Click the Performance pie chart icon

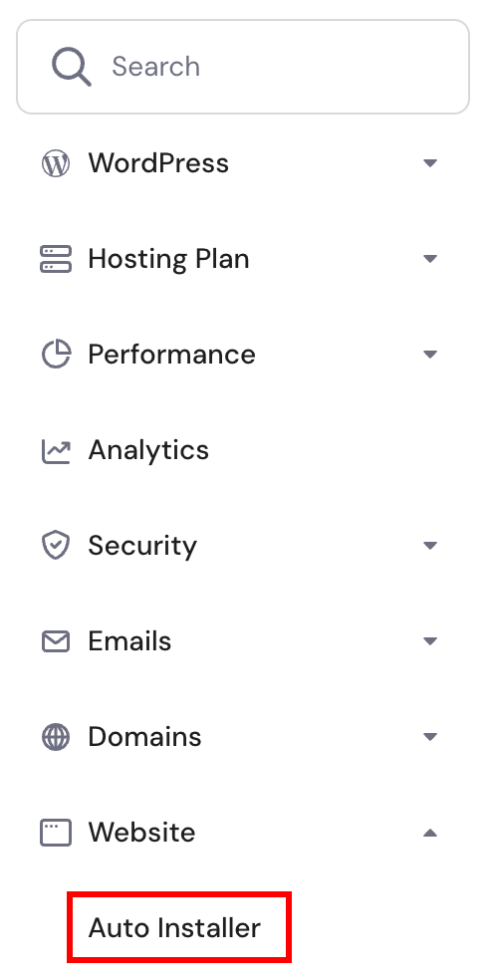56,355
